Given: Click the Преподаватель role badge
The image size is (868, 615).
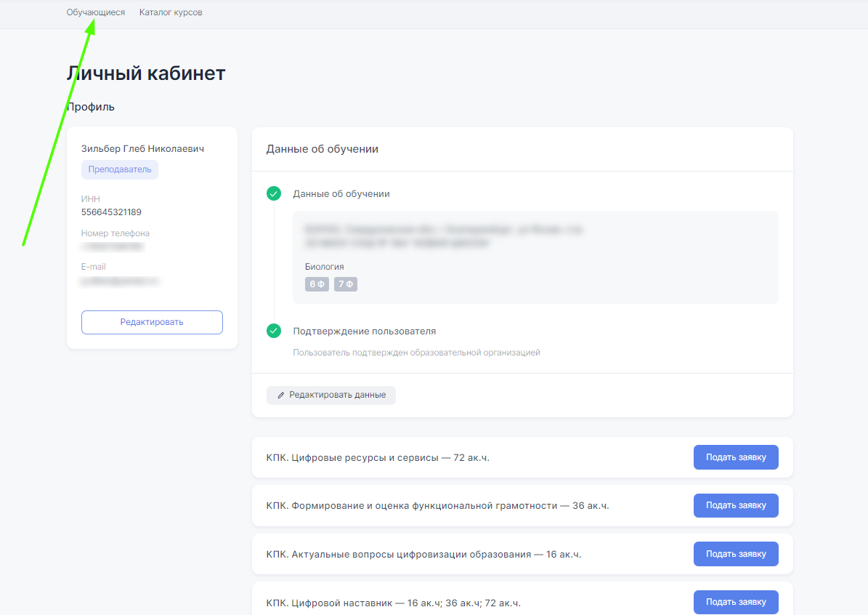Looking at the screenshot, I should (120, 169).
